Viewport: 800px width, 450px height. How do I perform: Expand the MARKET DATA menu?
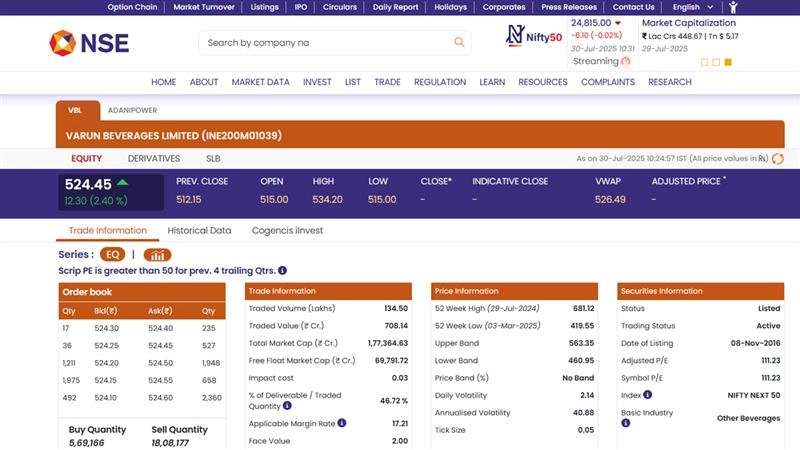260,82
